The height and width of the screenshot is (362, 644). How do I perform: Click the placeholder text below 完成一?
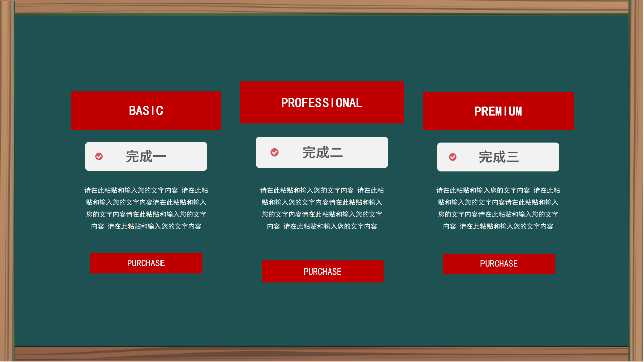146,208
